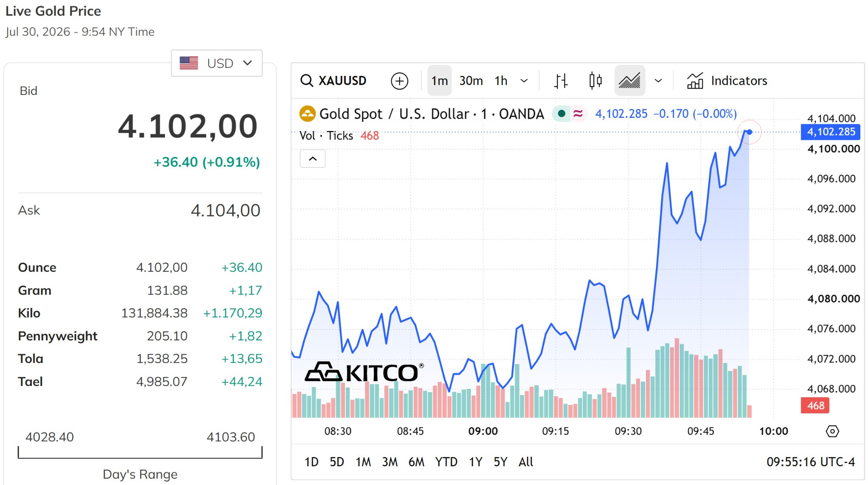Click the Tael price 4,985.07

tap(161, 382)
